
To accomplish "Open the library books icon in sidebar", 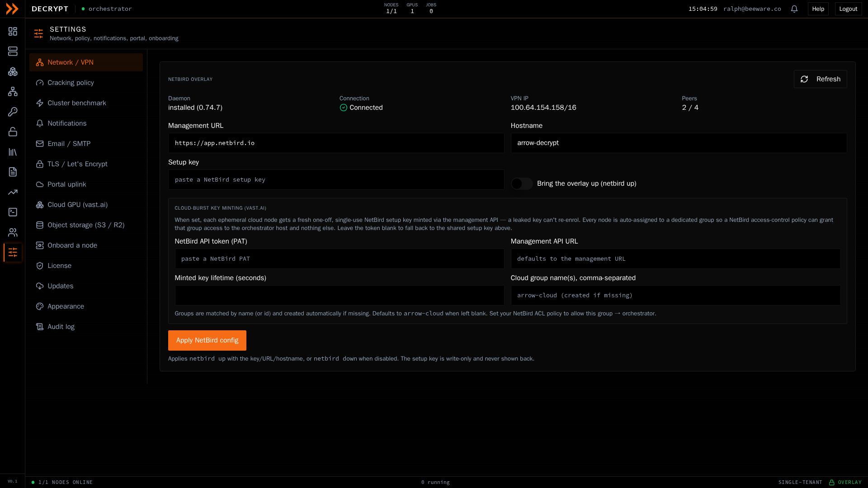I will pyautogui.click(x=13, y=152).
